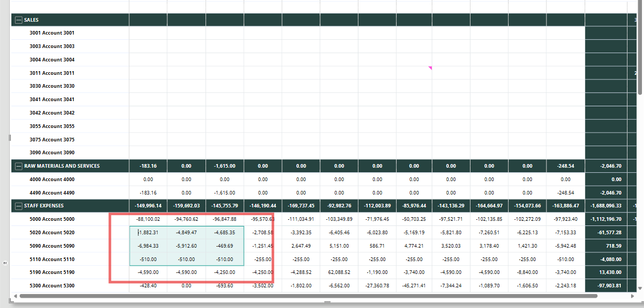Select the -5,942.48 cell in Account 5090

[x=566, y=246]
